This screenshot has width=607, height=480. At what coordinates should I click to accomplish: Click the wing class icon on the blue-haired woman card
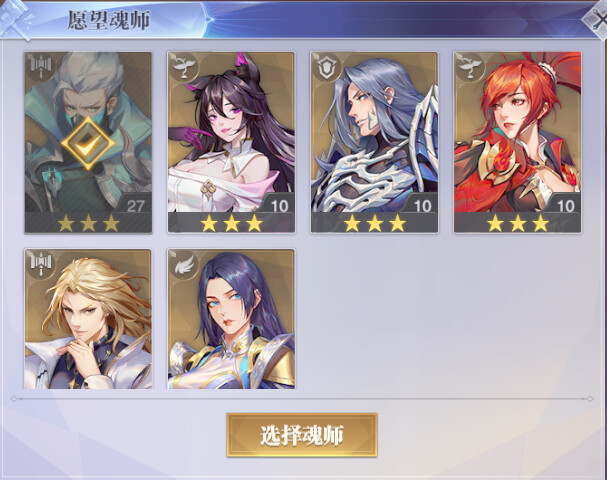click(x=183, y=264)
